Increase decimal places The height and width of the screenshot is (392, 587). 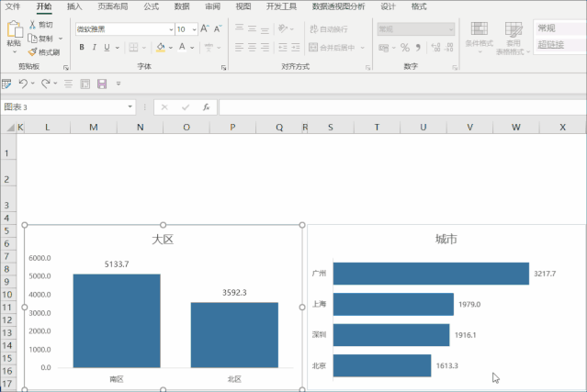coord(435,47)
